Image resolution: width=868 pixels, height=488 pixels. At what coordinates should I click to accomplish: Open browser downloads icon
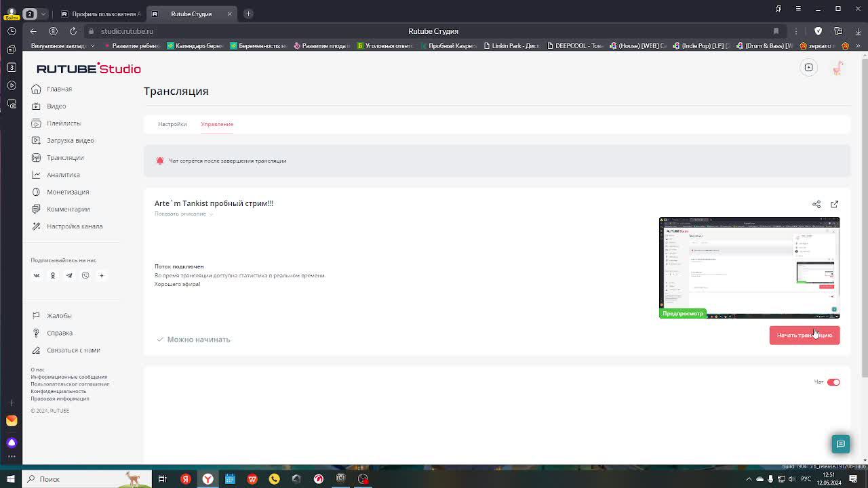point(858,31)
